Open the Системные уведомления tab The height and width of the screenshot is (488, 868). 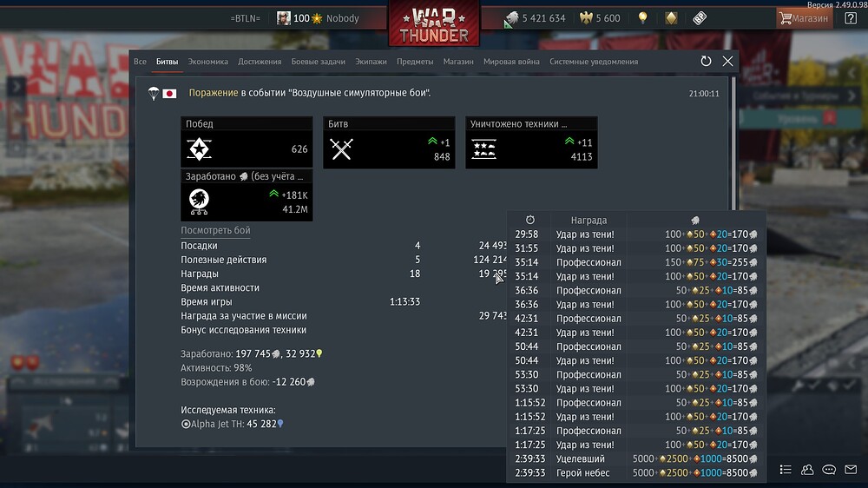click(x=594, y=62)
